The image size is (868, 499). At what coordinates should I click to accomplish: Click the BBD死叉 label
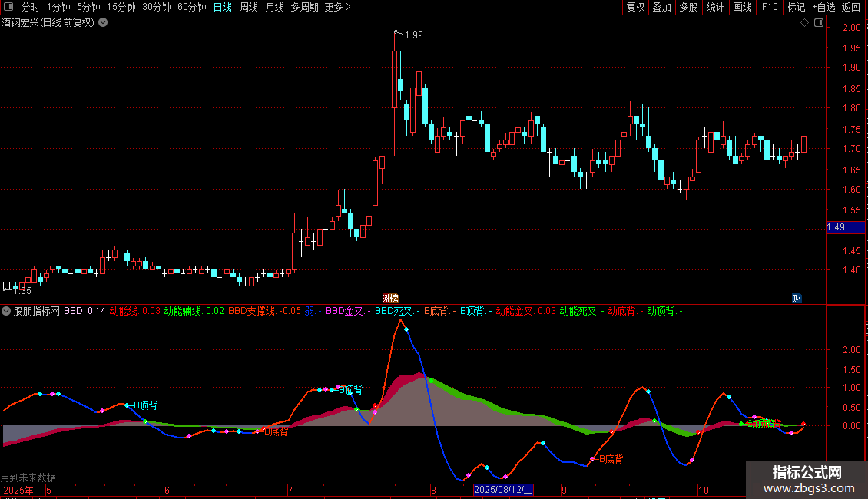397,311
